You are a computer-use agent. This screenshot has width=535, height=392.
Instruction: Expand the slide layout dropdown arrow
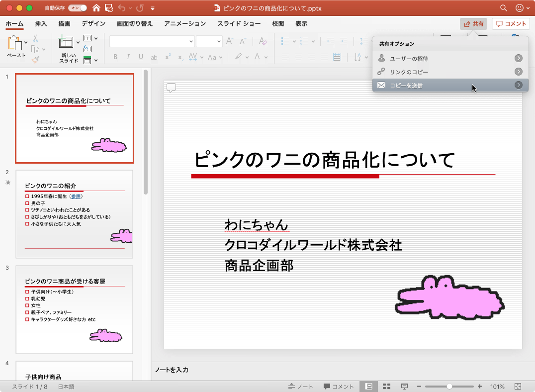[x=96, y=38]
